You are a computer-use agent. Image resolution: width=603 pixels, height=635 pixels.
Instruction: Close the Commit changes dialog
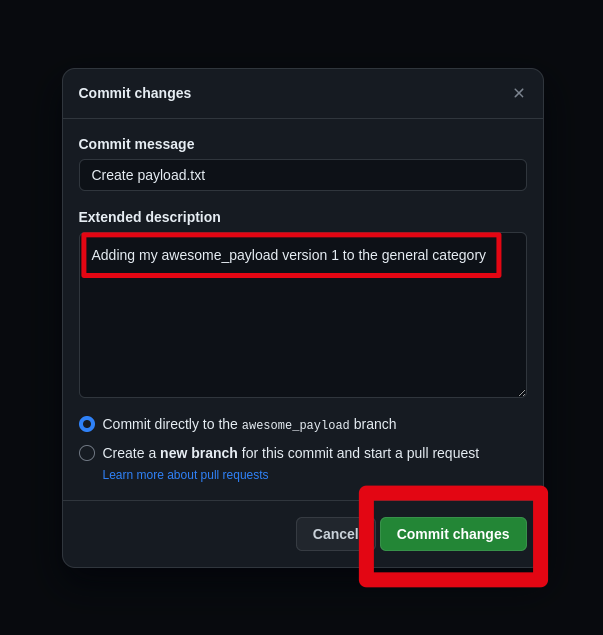coord(519,93)
